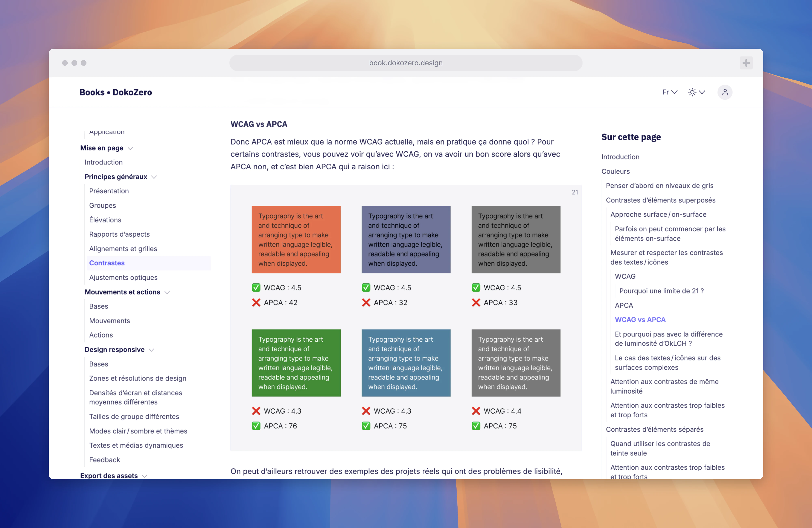This screenshot has height=528, width=812.
Task: Jump to APCA section in page outline
Action: (624, 305)
